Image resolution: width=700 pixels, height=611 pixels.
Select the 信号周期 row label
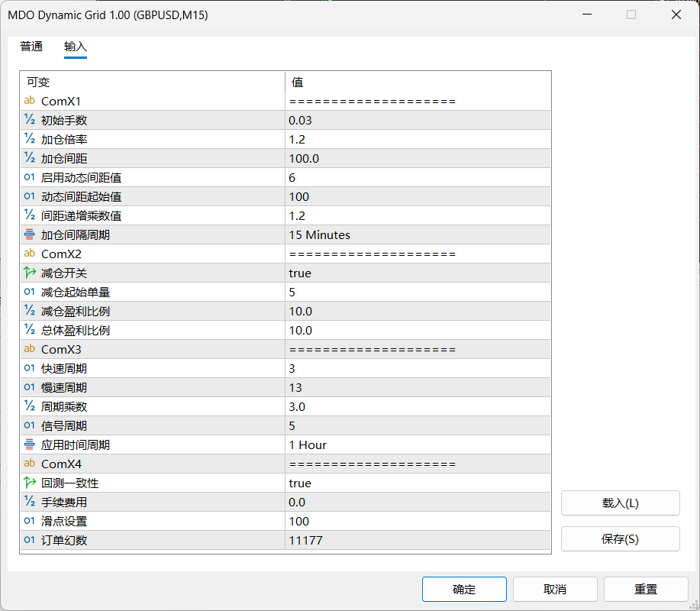click(64, 425)
